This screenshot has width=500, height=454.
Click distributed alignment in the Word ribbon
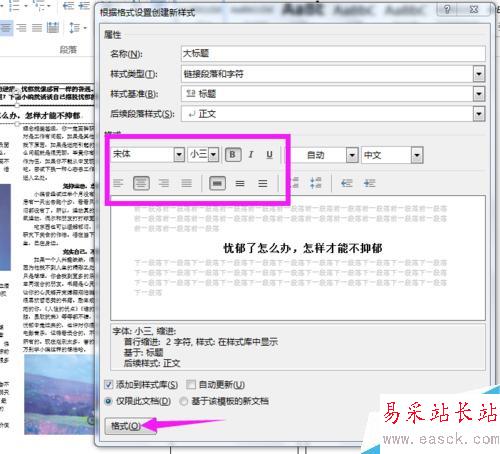click(x=53, y=27)
